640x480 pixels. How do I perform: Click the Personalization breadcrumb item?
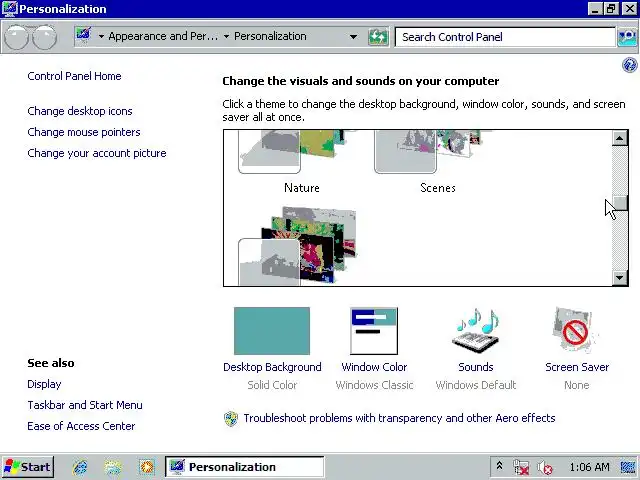coord(270,36)
